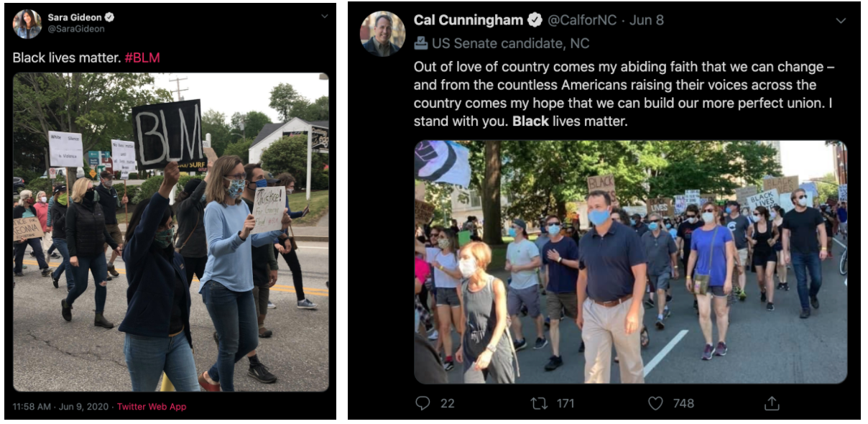Viewport: 868px width, 424px height.
Task: Enlarge Cal Cunningham's protest photo
Action: pyautogui.click(x=630, y=262)
